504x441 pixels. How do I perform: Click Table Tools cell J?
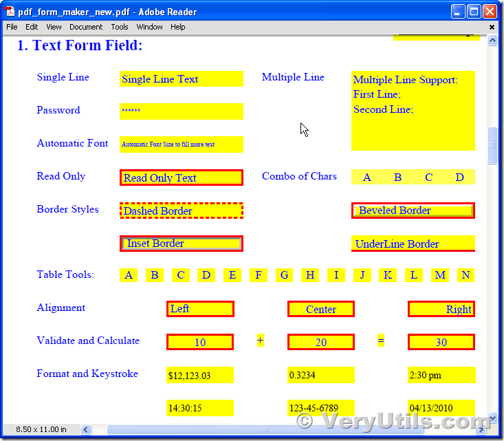[362, 275]
